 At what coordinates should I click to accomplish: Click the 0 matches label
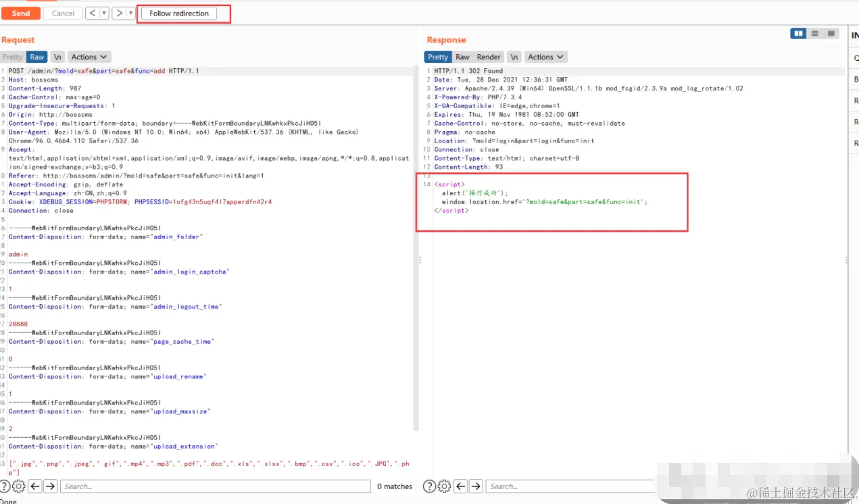click(394, 486)
